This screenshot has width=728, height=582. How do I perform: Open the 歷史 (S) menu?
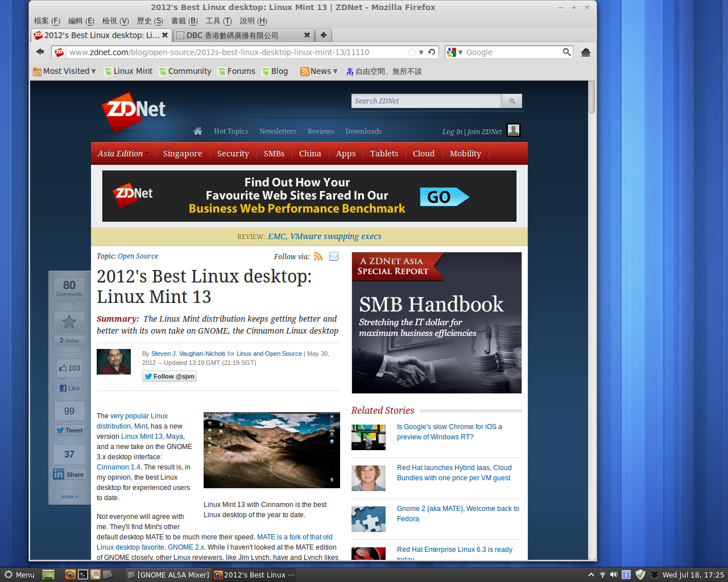pos(150,21)
